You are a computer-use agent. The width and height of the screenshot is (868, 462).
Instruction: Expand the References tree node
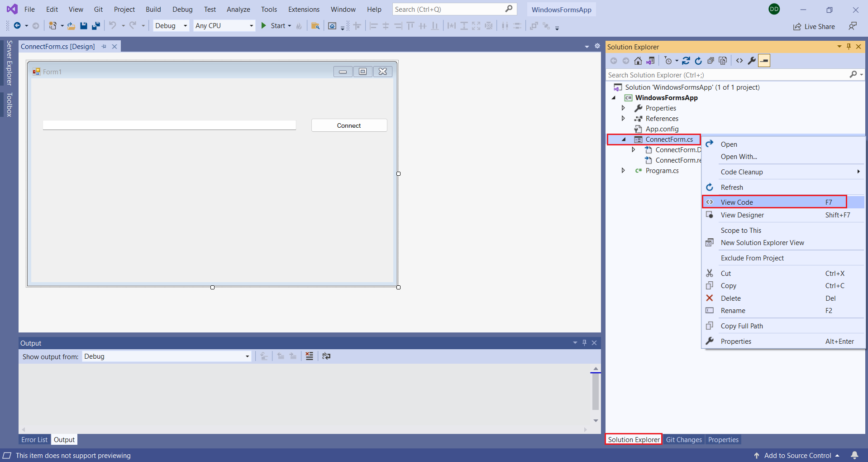[x=623, y=118]
